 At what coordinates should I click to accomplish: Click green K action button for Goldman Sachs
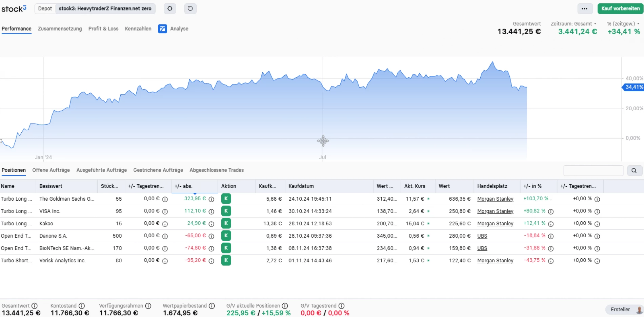(x=226, y=199)
